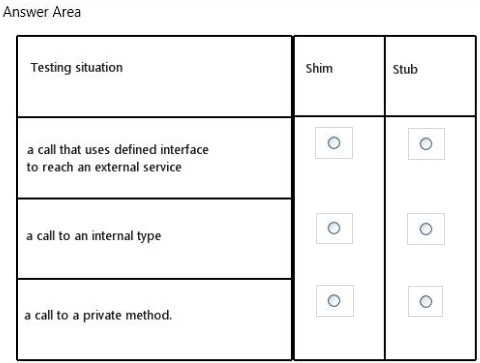
Task: Click the 'a call to a private method.' text
Action: (x=98, y=315)
